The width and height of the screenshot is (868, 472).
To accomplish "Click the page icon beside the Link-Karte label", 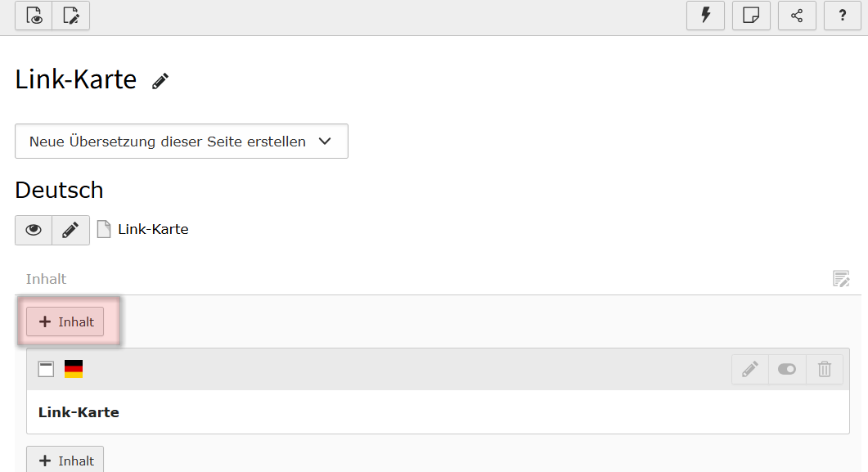I will click(x=104, y=229).
